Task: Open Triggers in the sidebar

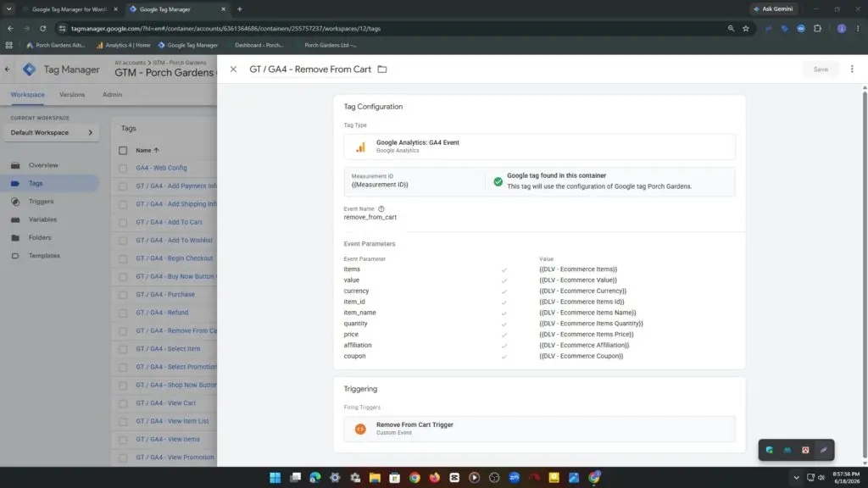Action: click(x=41, y=202)
